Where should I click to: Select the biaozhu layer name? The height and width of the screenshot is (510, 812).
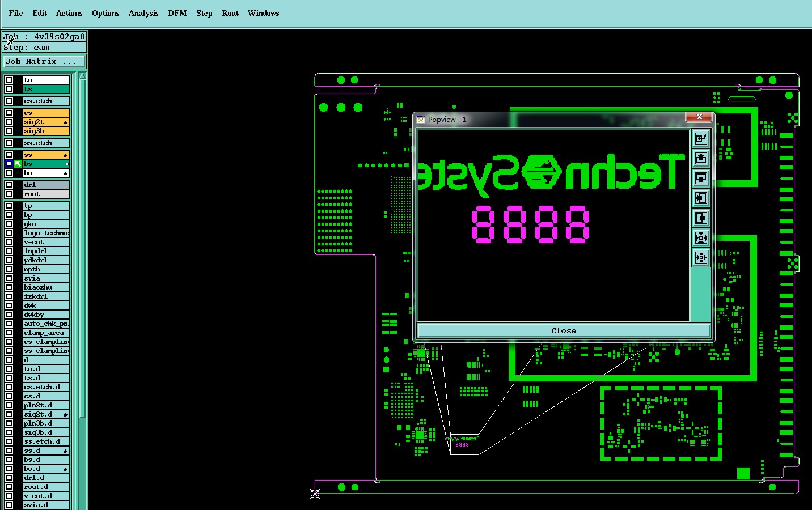pyautogui.click(x=46, y=287)
